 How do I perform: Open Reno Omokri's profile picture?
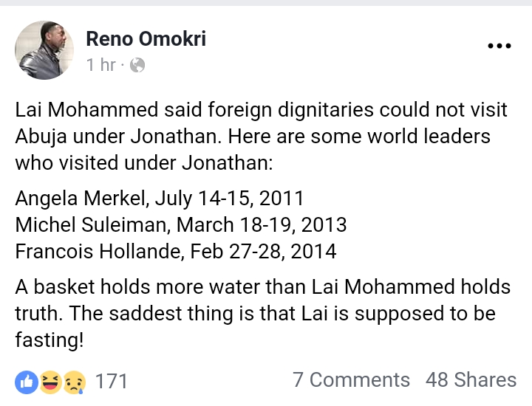point(44,49)
